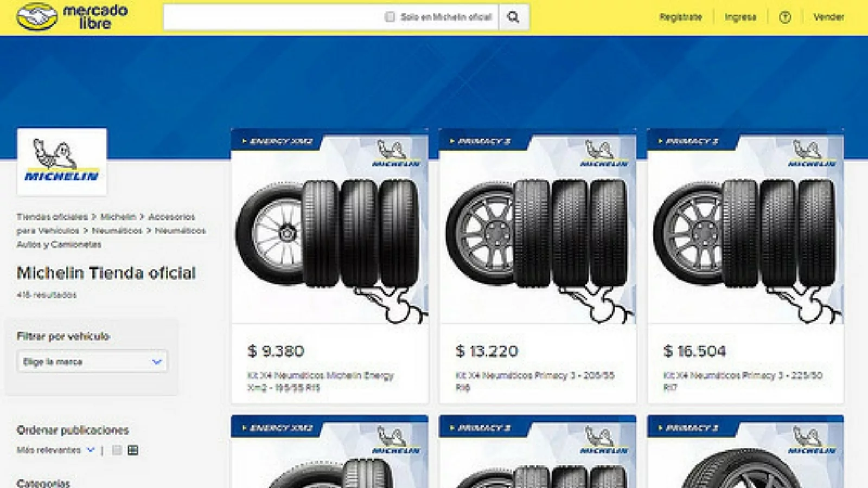Open the 'Elige la marca' dropdown
This screenshot has width=868, height=488.
click(x=92, y=362)
